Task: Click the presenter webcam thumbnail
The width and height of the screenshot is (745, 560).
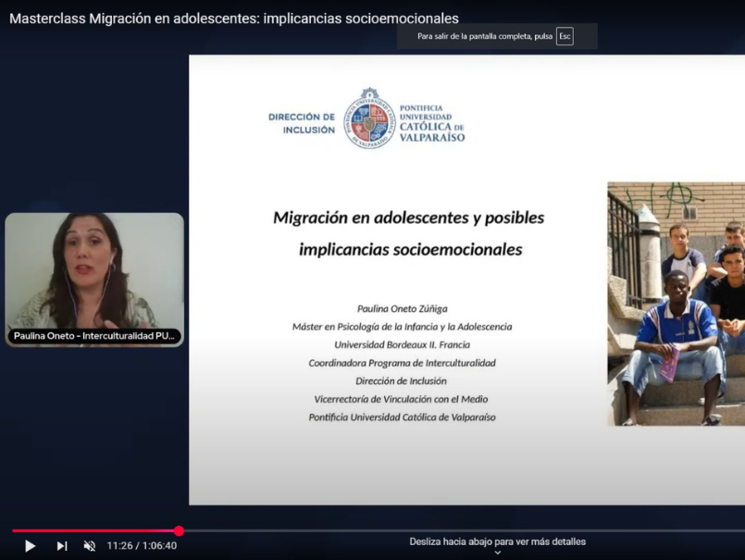Action: 94,273
